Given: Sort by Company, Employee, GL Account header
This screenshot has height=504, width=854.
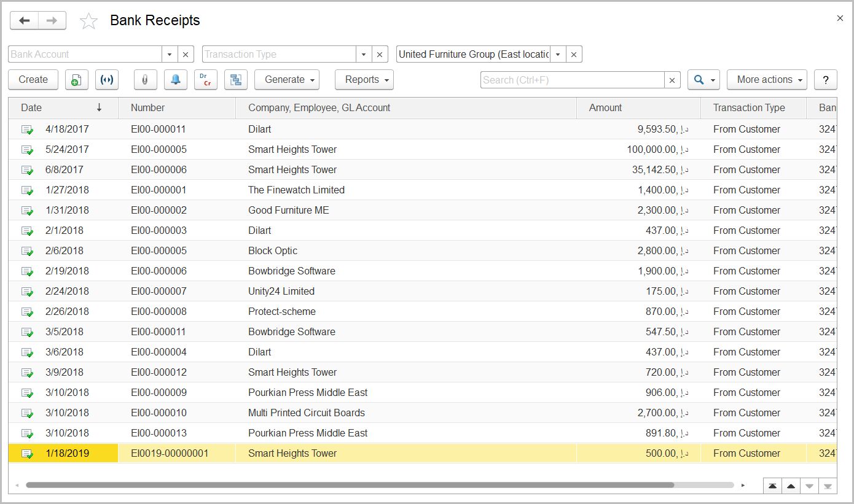Looking at the screenshot, I should coord(406,108).
